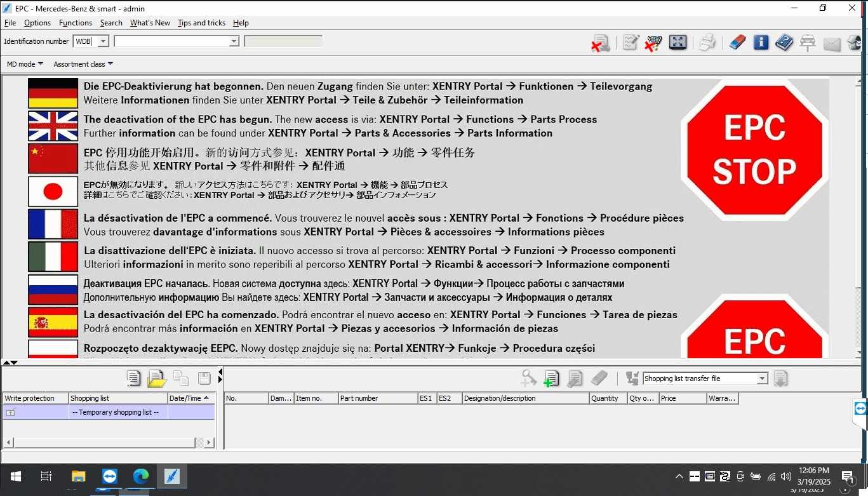The image size is (868, 496).
Task: Click the identification number input field
Action: pyautogui.click(x=171, y=41)
